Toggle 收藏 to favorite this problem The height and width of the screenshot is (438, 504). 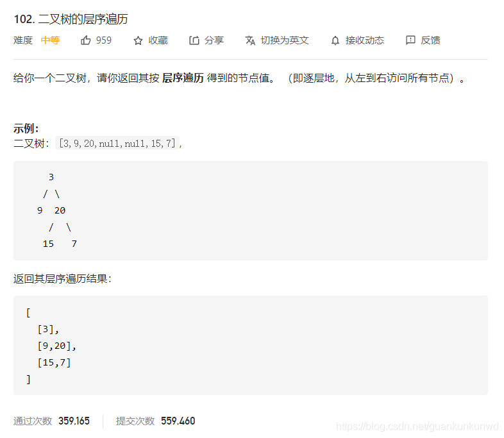click(x=158, y=40)
